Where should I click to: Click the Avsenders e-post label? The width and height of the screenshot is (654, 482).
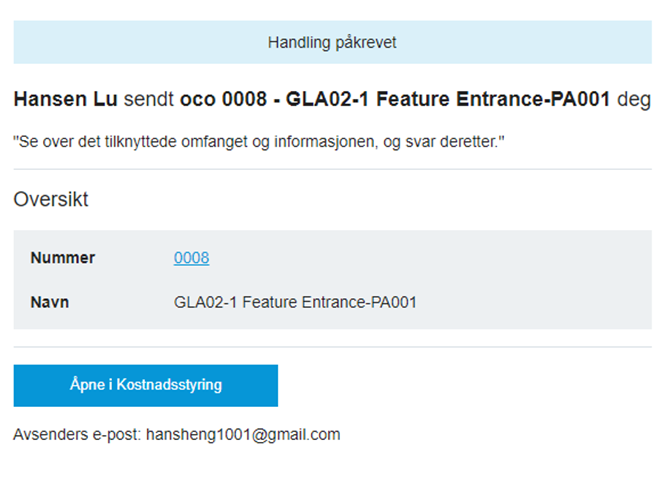click(x=76, y=434)
